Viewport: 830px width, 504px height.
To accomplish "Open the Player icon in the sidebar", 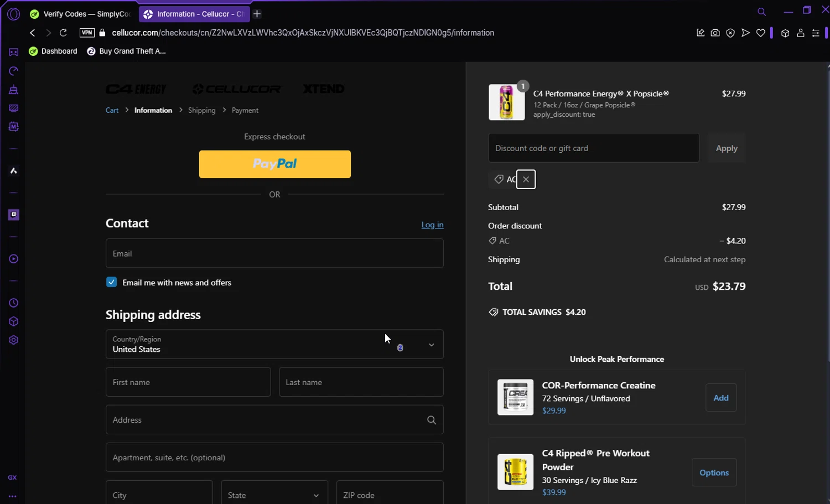I will (x=13, y=259).
